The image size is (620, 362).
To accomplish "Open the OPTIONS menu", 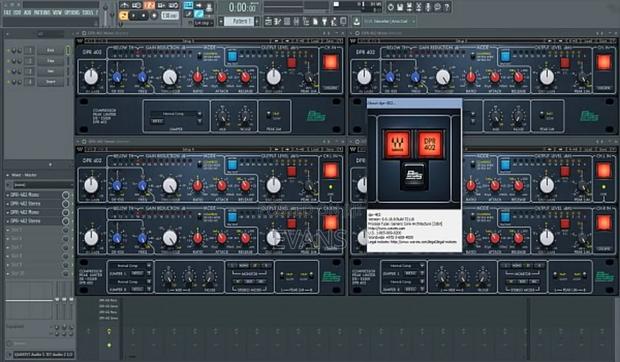I will tap(72, 13).
